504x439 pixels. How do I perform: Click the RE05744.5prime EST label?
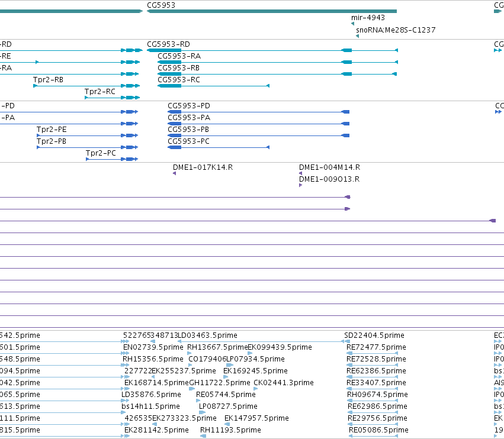point(226,395)
